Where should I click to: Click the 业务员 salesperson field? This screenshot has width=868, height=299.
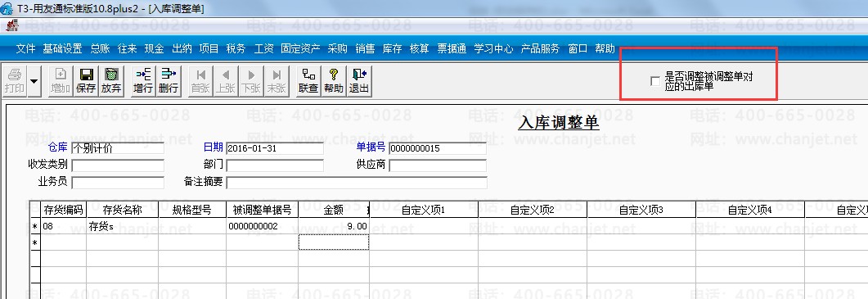point(118,183)
